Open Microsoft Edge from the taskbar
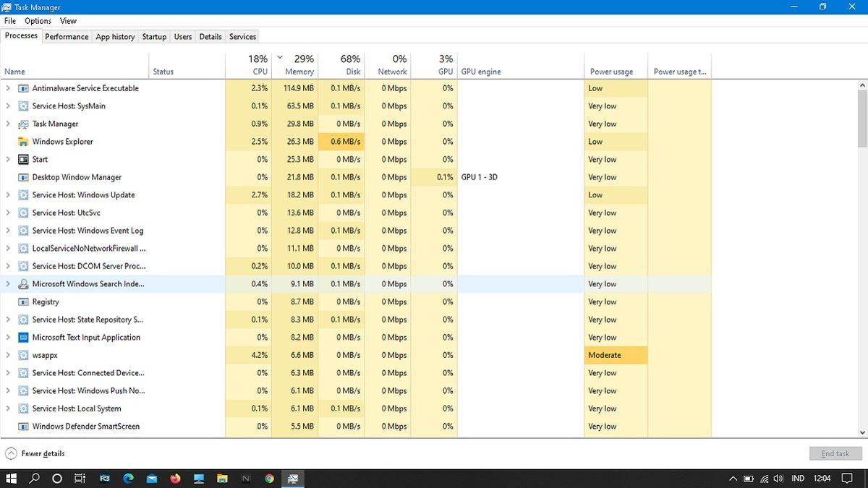The height and width of the screenshot is (488, 868). click(x=127, y=478)
